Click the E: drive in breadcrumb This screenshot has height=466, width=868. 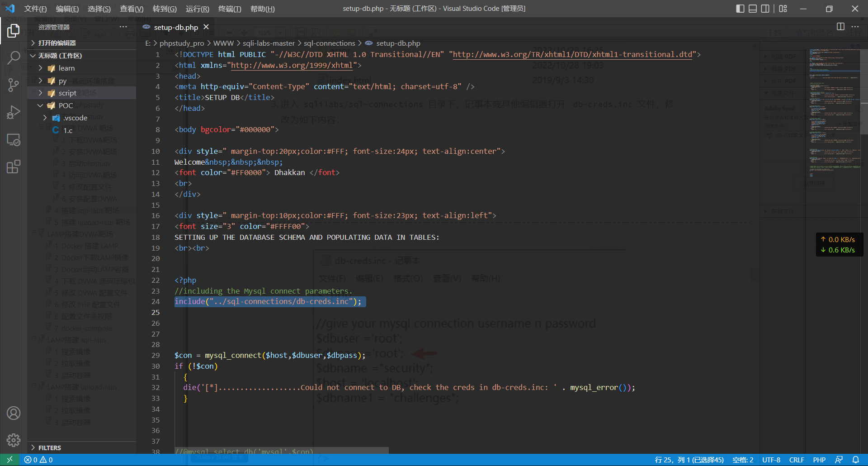(x=148, y=43)
